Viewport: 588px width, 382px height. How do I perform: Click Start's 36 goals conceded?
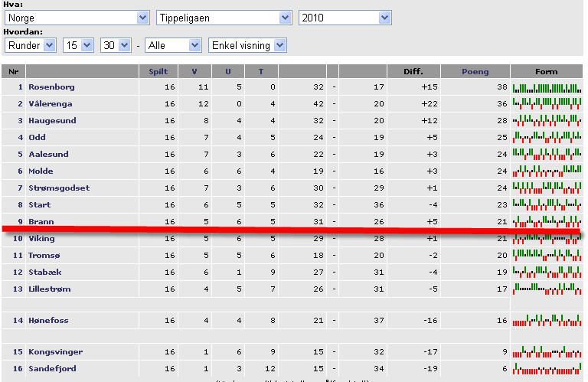(379, 205)
